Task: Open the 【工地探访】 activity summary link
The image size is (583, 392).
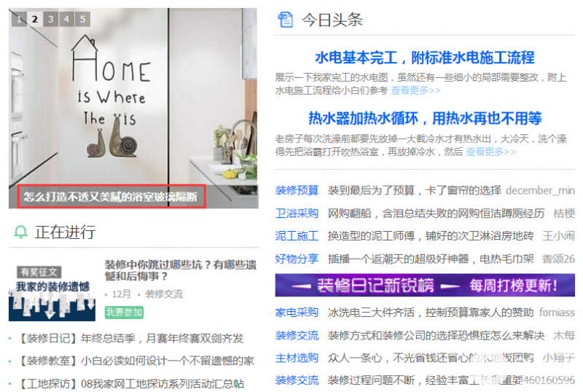Action: (130, 383)
